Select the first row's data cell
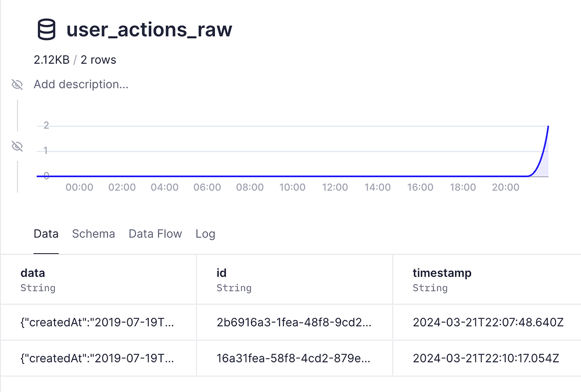This screenshot has width=581, height=392. pos(98,322)
